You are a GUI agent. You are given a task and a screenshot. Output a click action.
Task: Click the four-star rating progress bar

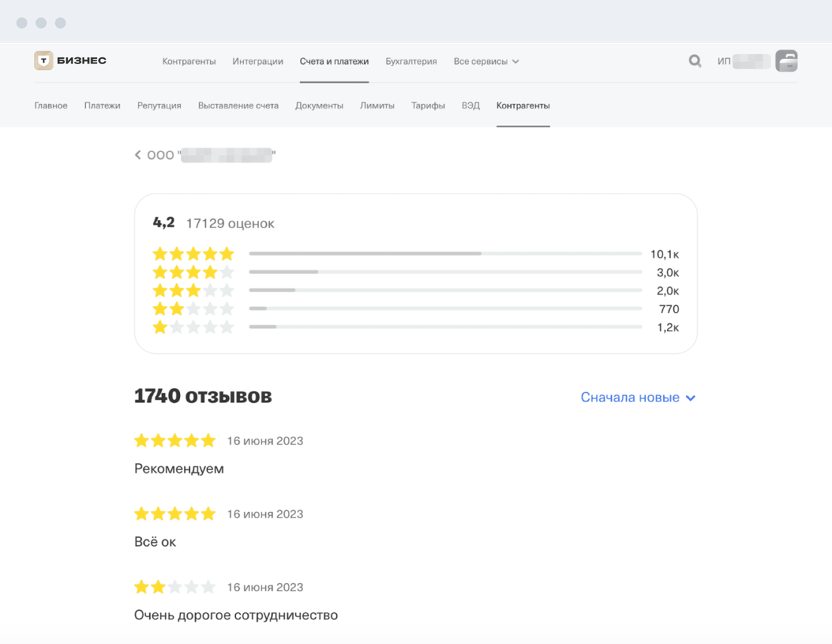445,272
